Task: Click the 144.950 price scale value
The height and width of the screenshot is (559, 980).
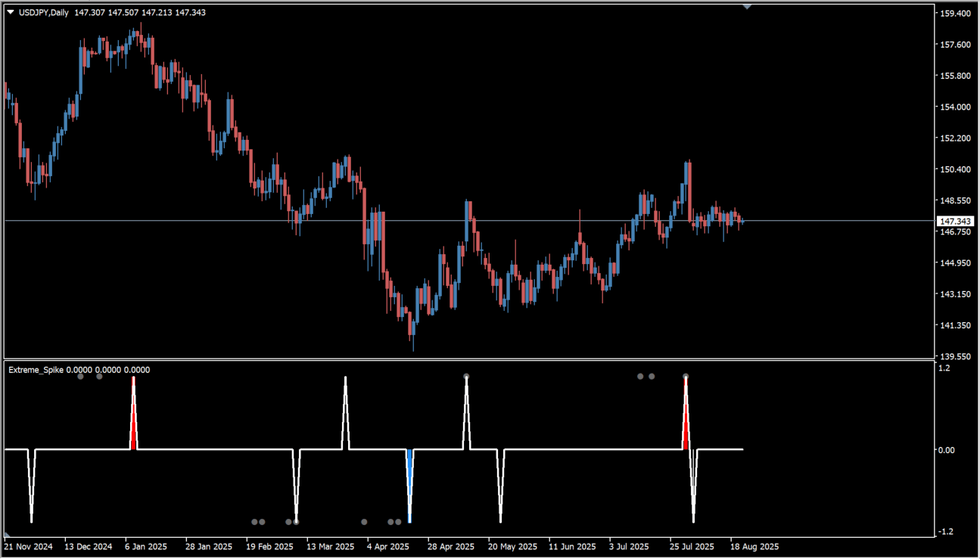Action: click(955, 262)
